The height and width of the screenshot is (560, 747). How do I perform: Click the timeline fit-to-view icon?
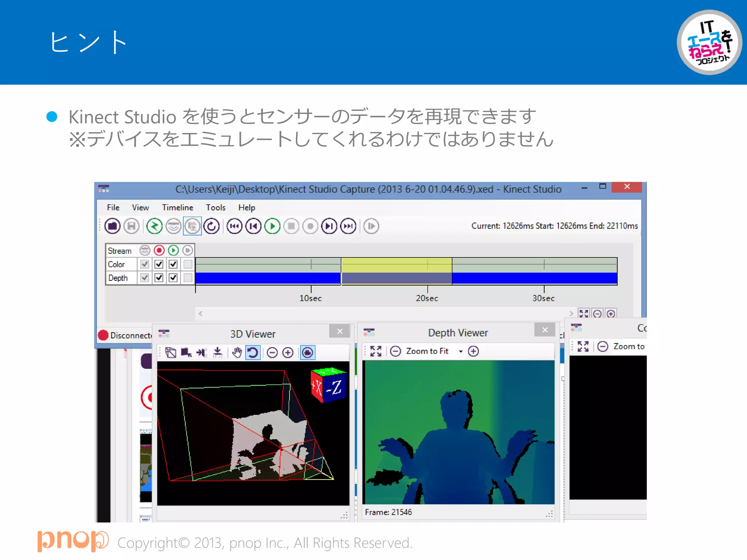(x=584, y=314)
